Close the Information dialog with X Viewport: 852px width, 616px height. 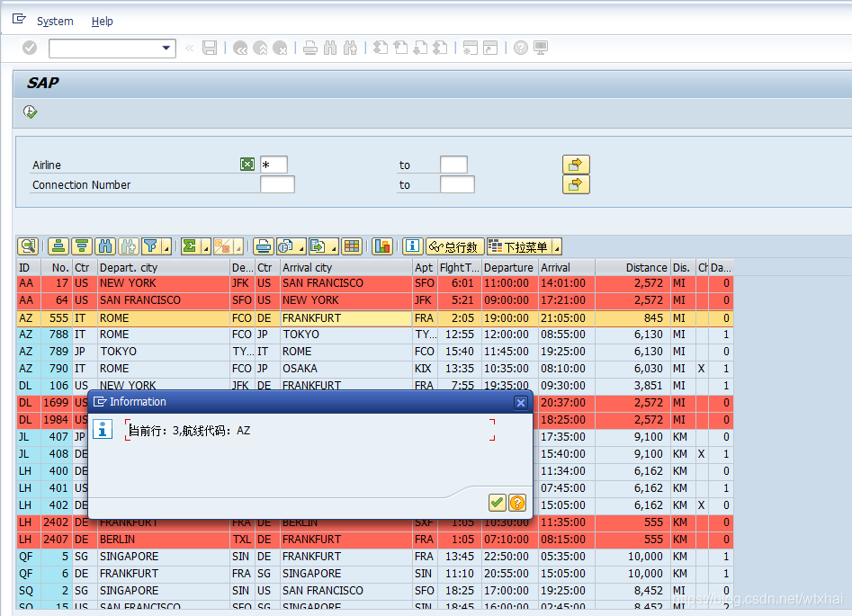521,403
